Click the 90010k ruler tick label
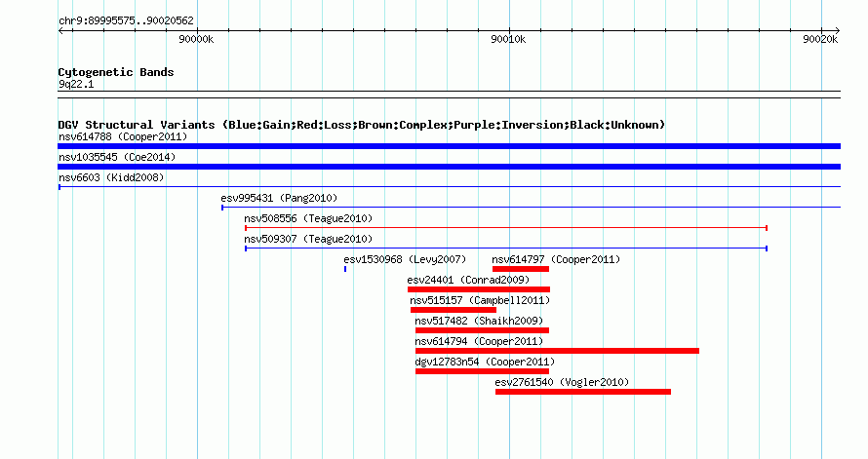The image size is (868, 459). [508, 39]
